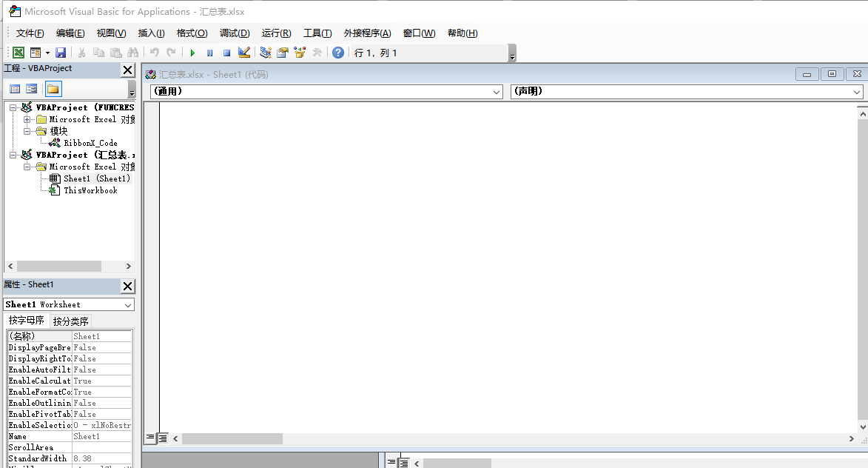Click EnableCalculation property value True
Image resolution: width=868 pixels, height=468 pixels.
point(102,381)
